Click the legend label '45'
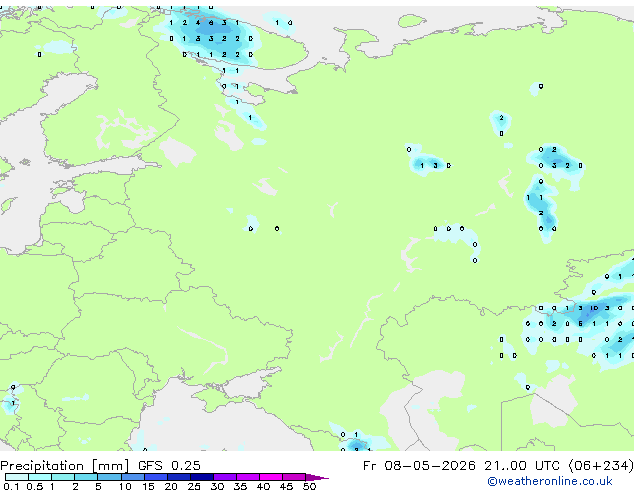Image resolution: width=634 pixels, height=490 pixels. click(x=287, y=486)
